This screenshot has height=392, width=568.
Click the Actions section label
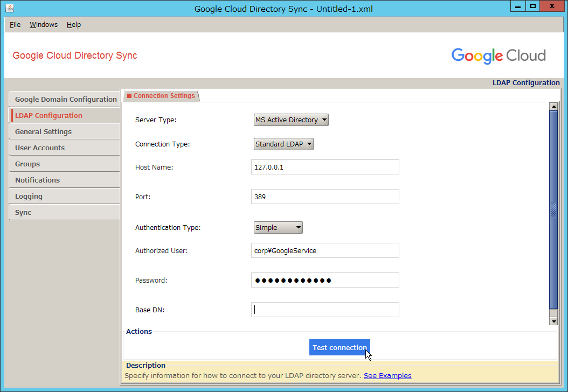pyautogui.click(x=139, y=332)
